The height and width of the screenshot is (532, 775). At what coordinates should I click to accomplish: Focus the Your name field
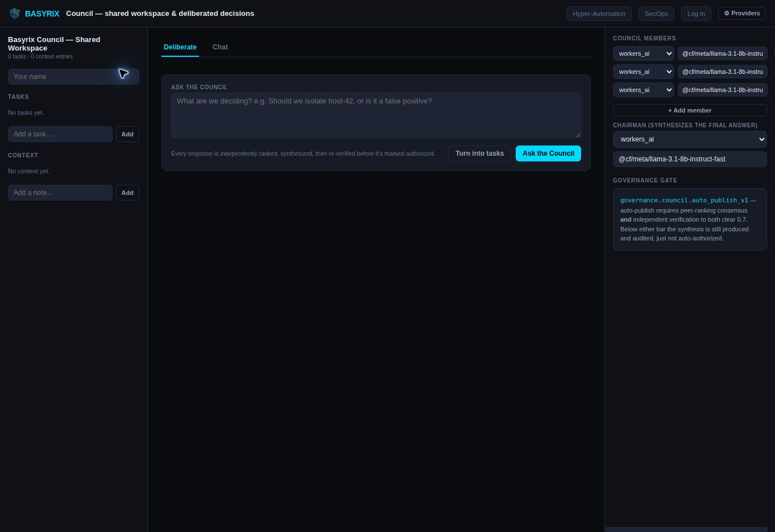point(73,77)
